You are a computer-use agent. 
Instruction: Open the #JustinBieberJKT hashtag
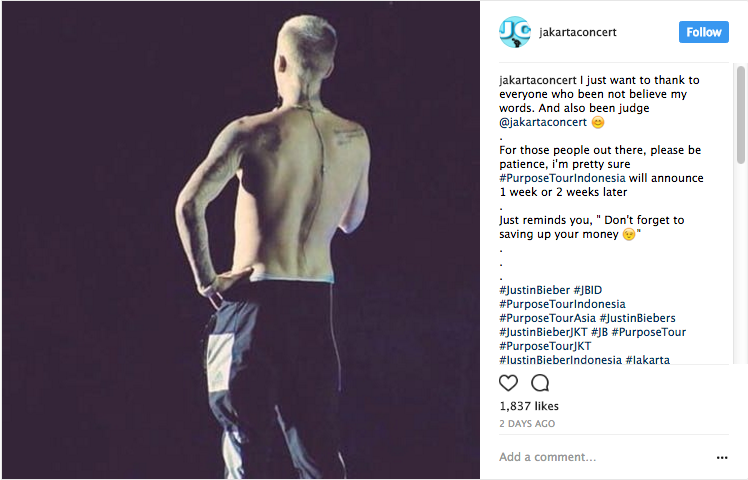[543, 332]
